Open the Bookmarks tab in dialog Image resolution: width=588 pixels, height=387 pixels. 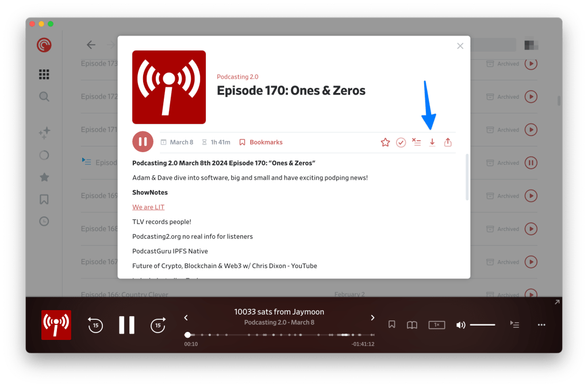[x=261, y=142]
